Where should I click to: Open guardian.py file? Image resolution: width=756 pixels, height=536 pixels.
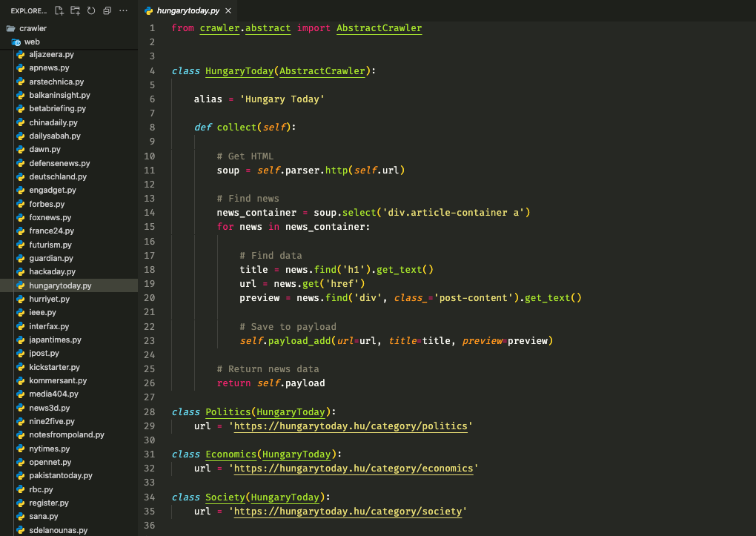coord(69,258)
